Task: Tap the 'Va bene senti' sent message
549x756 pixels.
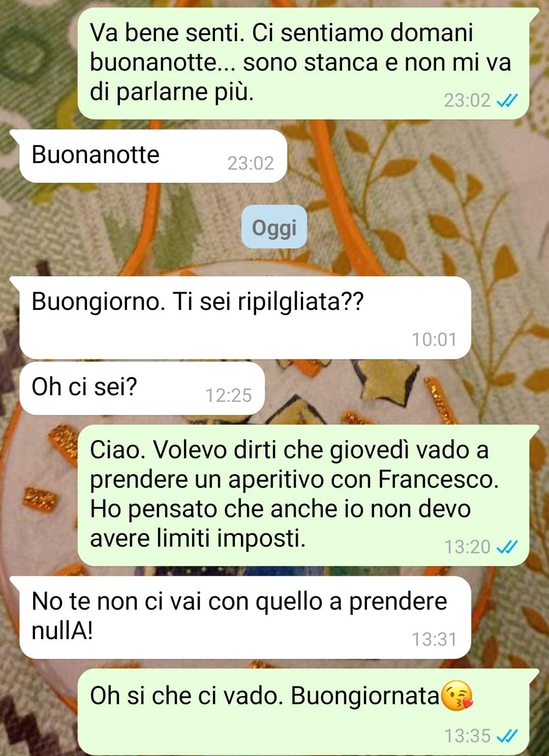Action: point(303,64)
